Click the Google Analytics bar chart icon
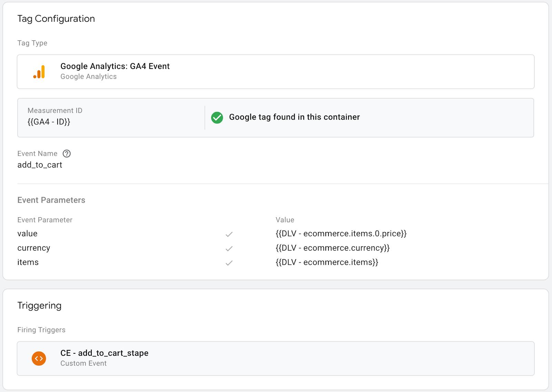 point(39,72)
